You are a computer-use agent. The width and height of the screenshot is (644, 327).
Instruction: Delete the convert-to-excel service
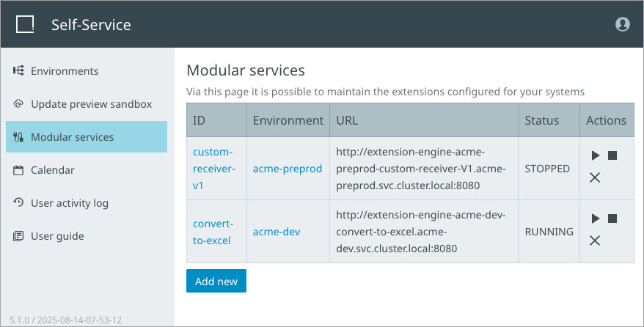tap(596, 240)
